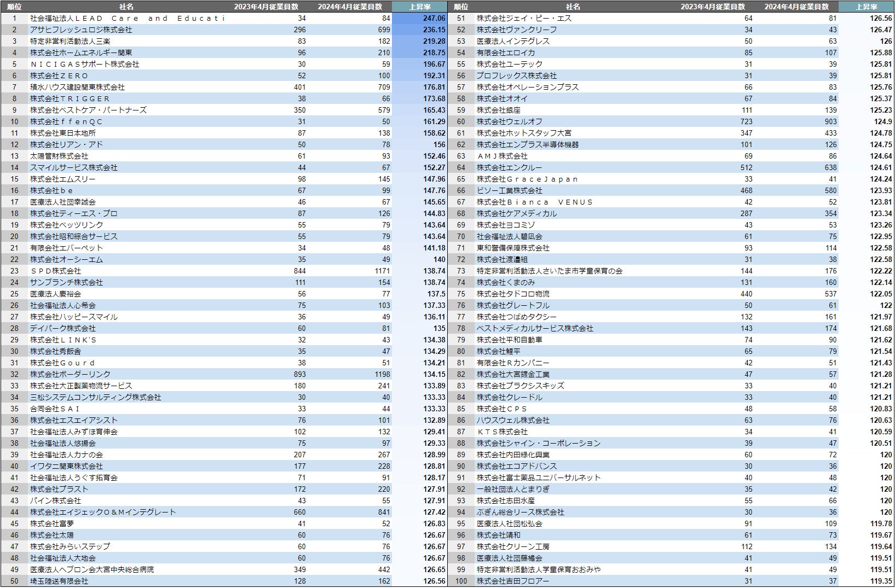The image size is (895, 588).
Task: Click 株式会社ベストケア・パートナーズ
Action: click(x=88, y=110)
